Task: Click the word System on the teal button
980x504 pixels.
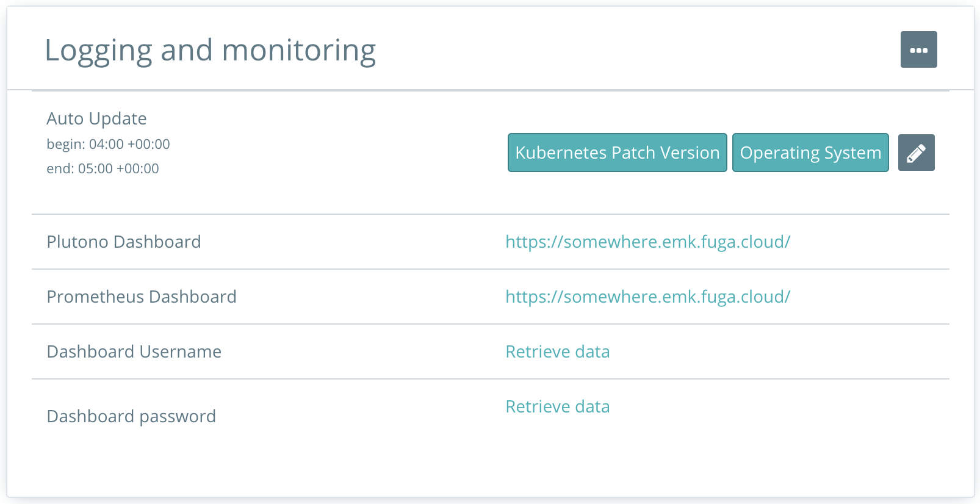Action: coord(852,153)
